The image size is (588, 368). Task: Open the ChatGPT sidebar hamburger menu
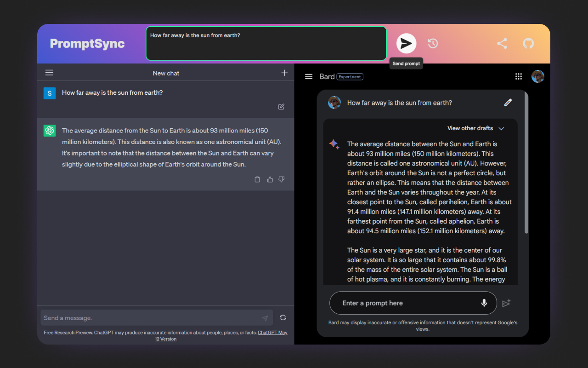[x=49, y=73]
